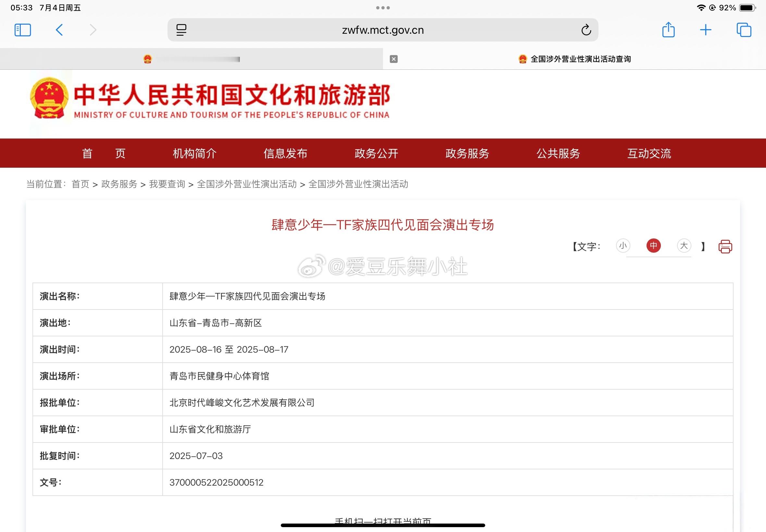Screen dimensions: 766x532
Task: Open the 信息发布 menu item
Action: (285, 153)
